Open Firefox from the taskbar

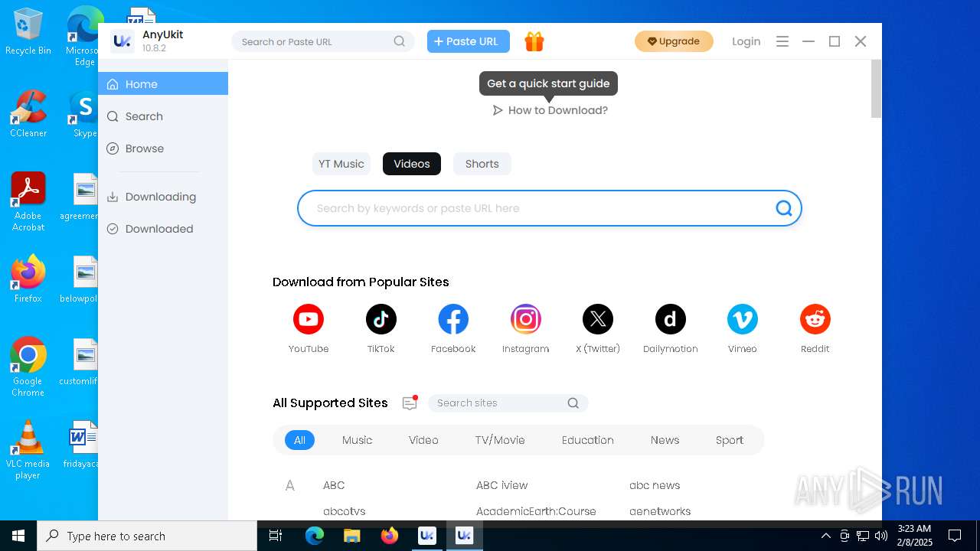(x=390, y=536)
